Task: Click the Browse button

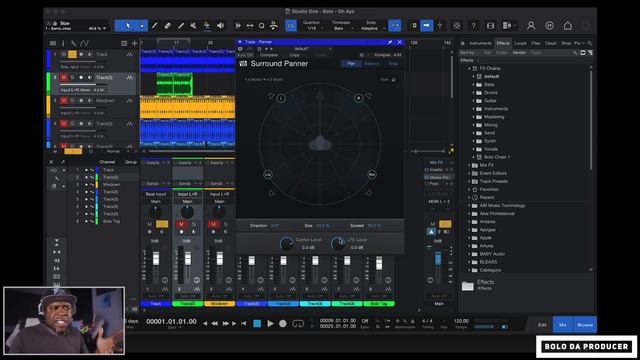Action: 585,325
